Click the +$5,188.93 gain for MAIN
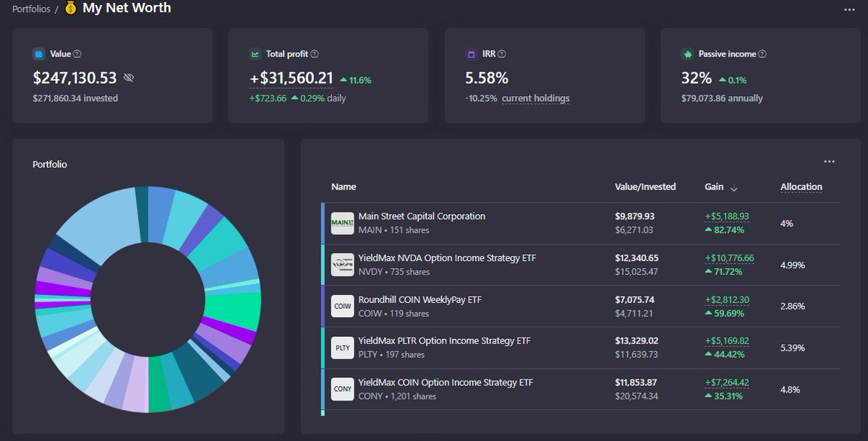The image size is (868, 441). pos(727,216)
